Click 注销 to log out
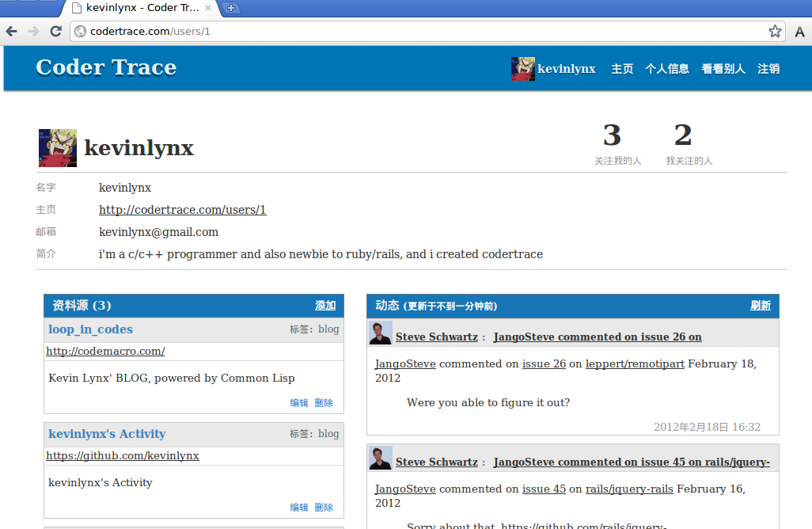 (x=768, y=69)
